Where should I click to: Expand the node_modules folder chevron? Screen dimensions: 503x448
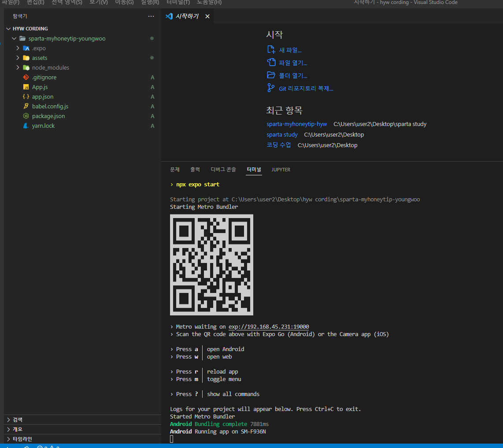[x=18, y=67]
